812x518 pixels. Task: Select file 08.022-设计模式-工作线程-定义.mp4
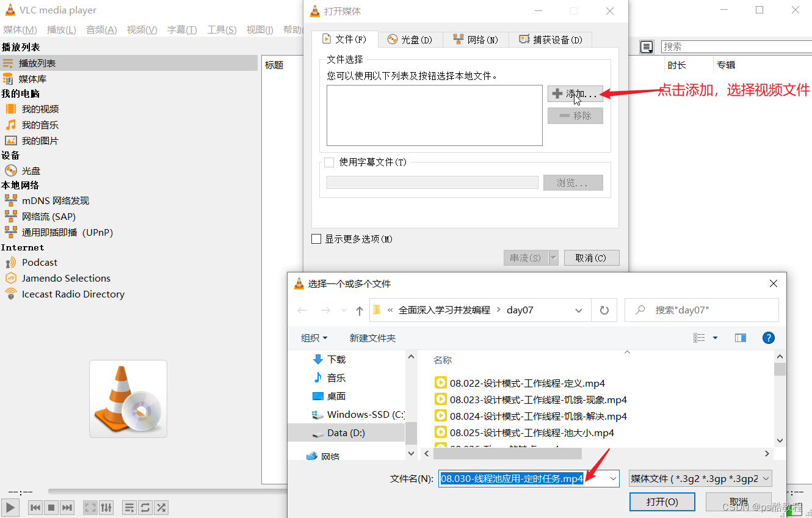520,383
